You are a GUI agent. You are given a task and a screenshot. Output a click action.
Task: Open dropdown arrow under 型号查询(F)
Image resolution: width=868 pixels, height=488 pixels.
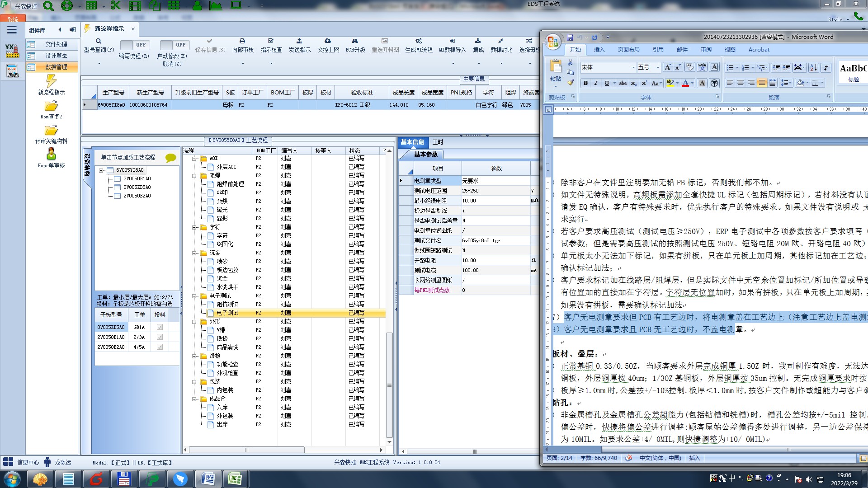(99, 64)
